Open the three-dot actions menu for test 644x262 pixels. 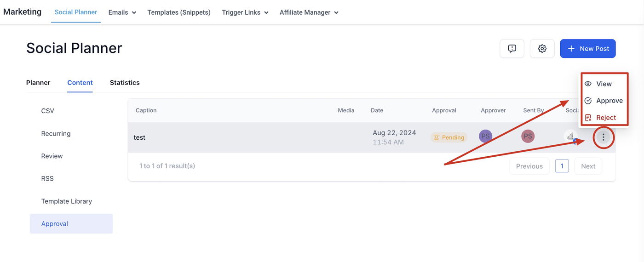(604, 137)
